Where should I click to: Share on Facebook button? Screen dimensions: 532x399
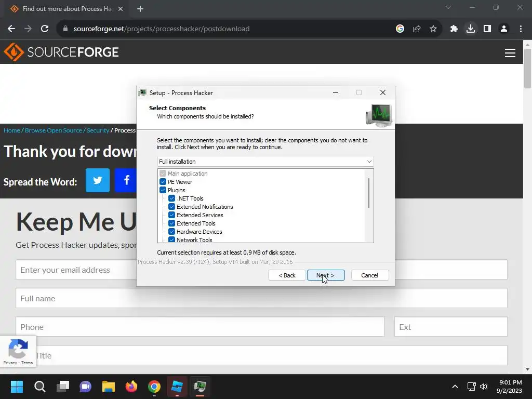[126, 180]
